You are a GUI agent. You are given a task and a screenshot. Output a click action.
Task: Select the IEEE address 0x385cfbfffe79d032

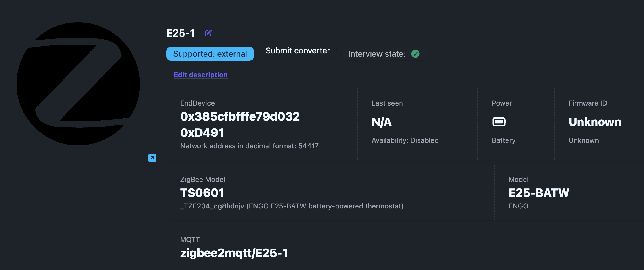coord(240,116)
